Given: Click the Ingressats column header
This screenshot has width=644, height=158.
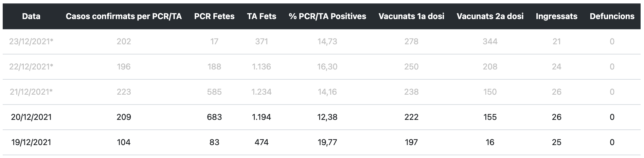Looking at the screenshot, I should [556, 16].
